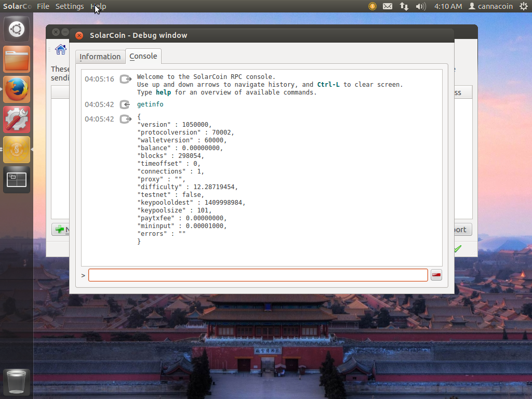Click the "proxy" : "" line
This screenshot has width=532, height=399.
tap(161, 179)
